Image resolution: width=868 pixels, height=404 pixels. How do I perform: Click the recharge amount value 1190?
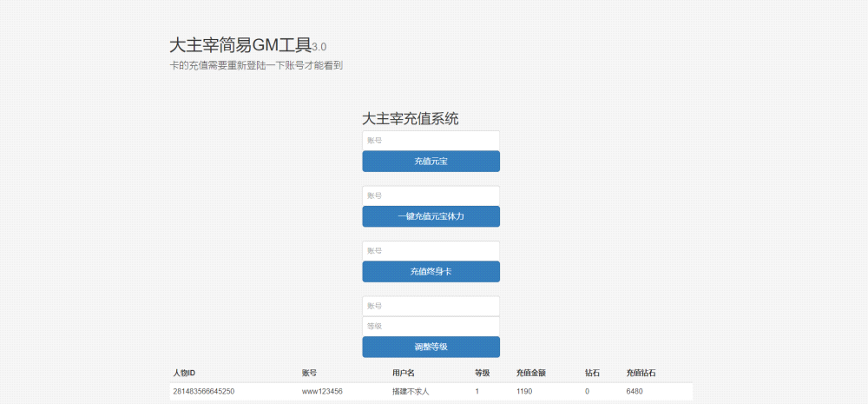[x=524, y=392]
